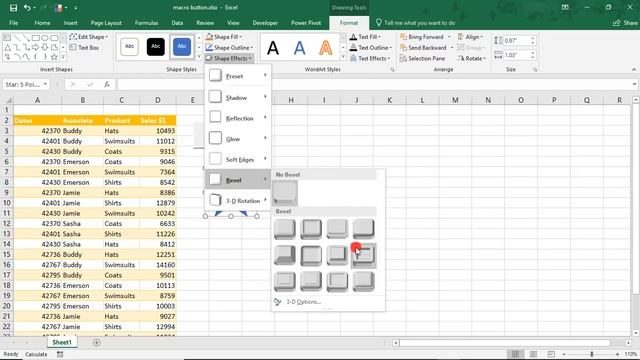
Task: Click the zoom slider in status bar
Action: coord(591,354)
